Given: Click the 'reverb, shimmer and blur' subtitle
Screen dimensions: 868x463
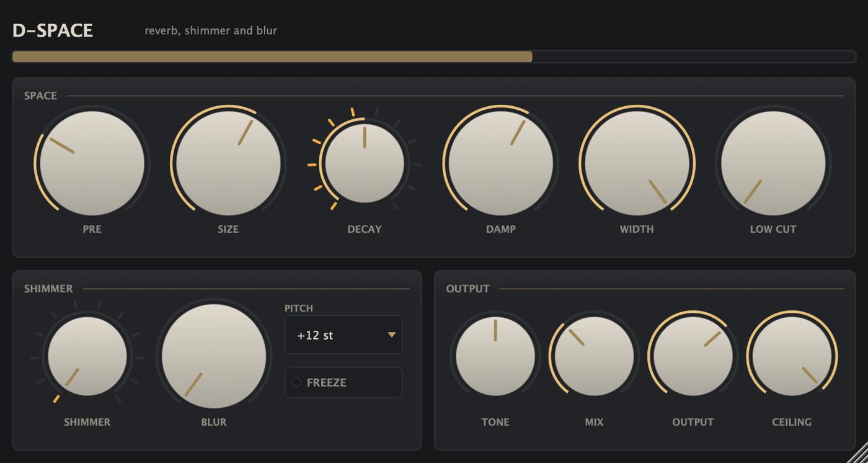Looking at the screenshot, I should [211, 30].
